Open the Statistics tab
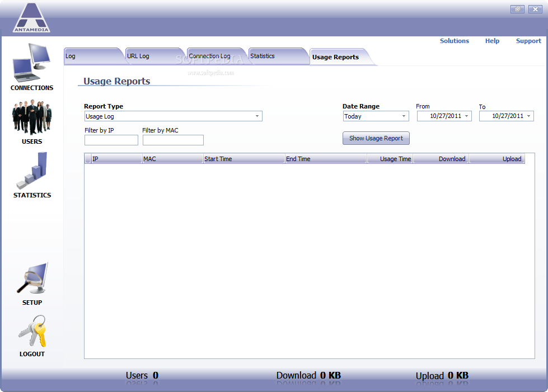The width and height of the screenshot is (548, 392). click(x=278, y=56)
